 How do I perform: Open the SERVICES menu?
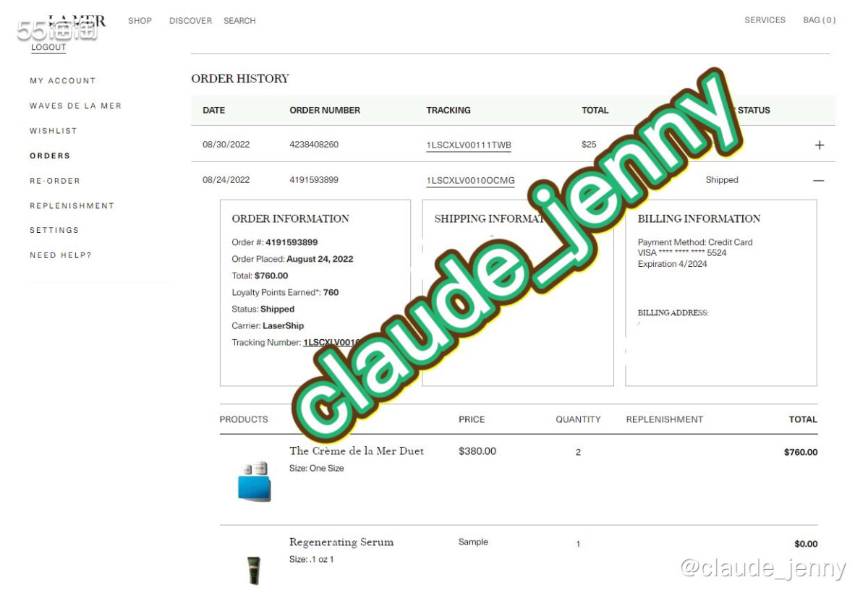tap(765, 20)
